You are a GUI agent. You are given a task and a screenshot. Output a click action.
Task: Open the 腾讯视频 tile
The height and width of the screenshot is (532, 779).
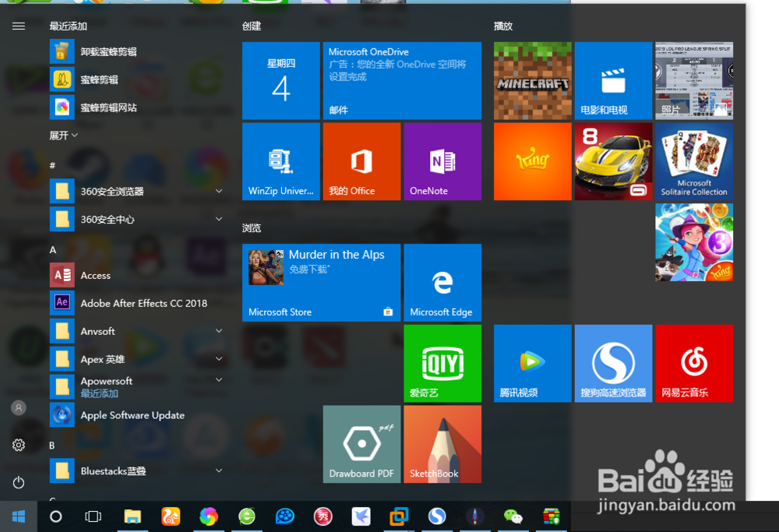pyautogui.click(x=533, y=364)
